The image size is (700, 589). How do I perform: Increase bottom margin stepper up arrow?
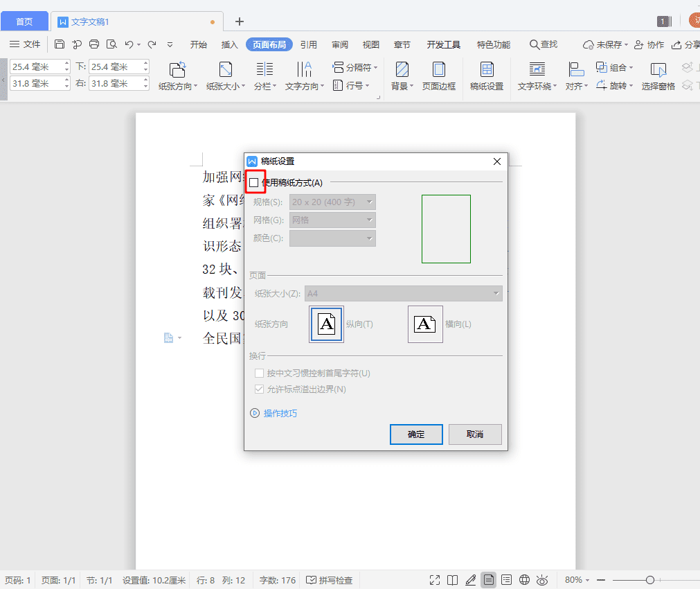coord(145,64)
